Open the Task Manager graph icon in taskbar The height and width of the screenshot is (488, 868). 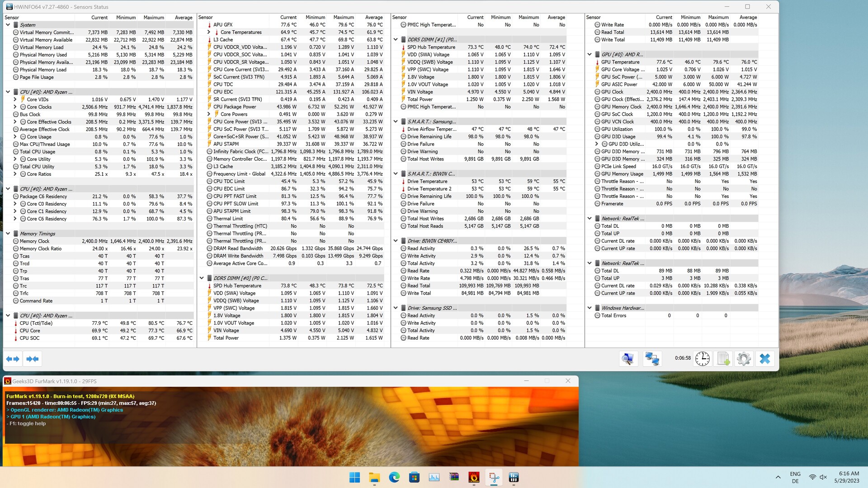[434, 477]
